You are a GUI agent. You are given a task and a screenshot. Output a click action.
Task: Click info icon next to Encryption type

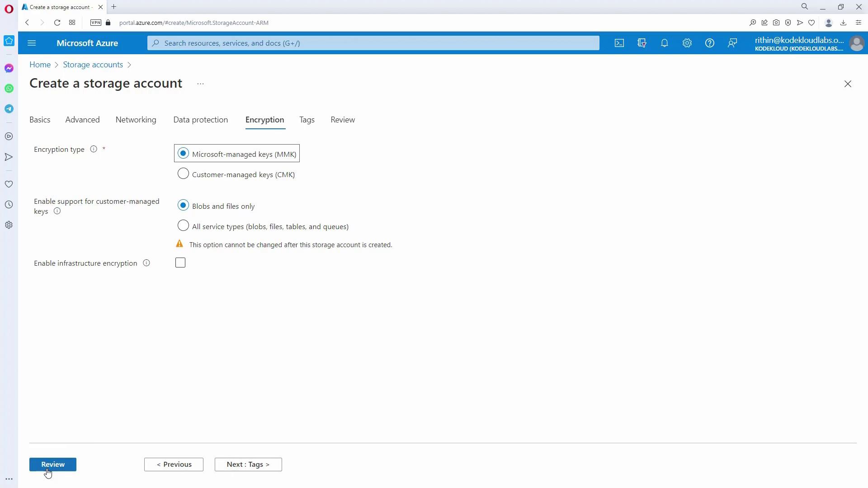(x=94, y=149)
